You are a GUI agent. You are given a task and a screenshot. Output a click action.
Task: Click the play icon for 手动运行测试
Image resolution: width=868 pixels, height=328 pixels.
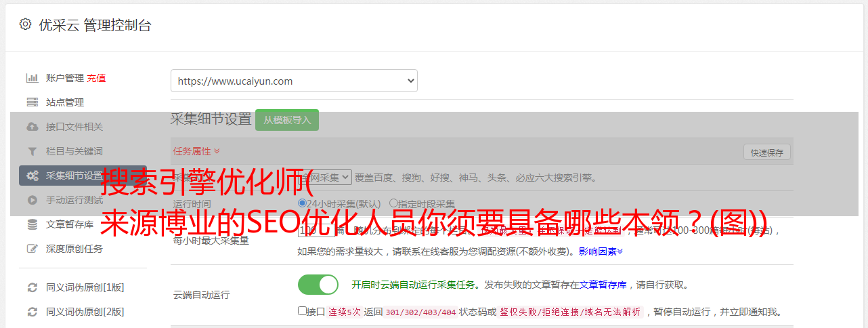32,200
